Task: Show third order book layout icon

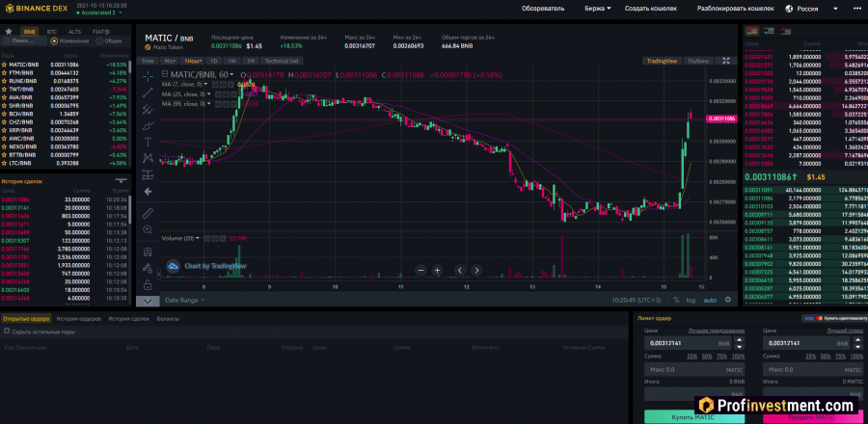Action: coord(785,32)
